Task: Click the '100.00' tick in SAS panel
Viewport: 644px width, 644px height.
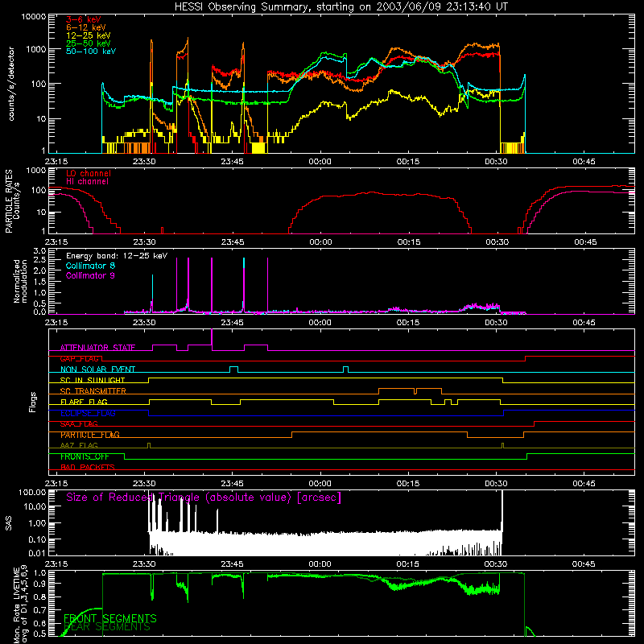Action: [32, 492]
